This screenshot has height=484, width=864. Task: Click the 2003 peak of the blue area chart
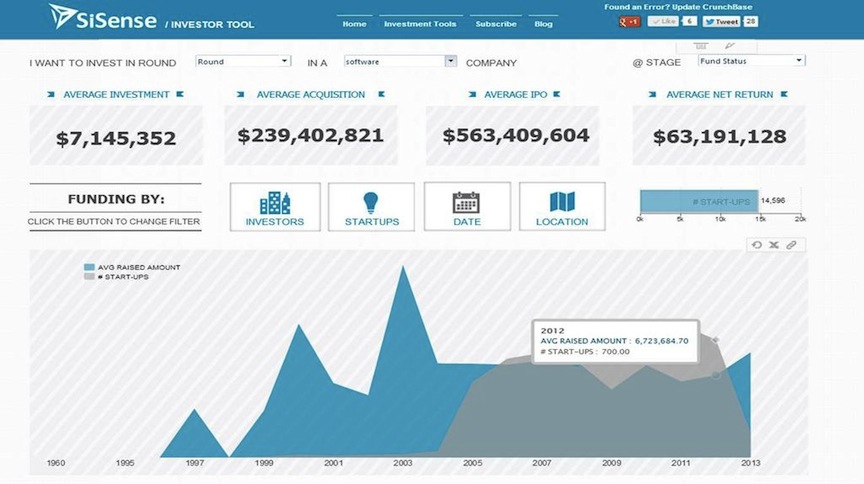[403, 268]
